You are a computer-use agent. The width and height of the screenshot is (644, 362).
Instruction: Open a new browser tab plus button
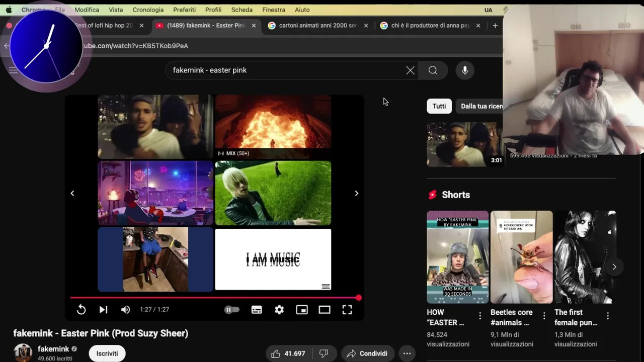coord(495,25)
